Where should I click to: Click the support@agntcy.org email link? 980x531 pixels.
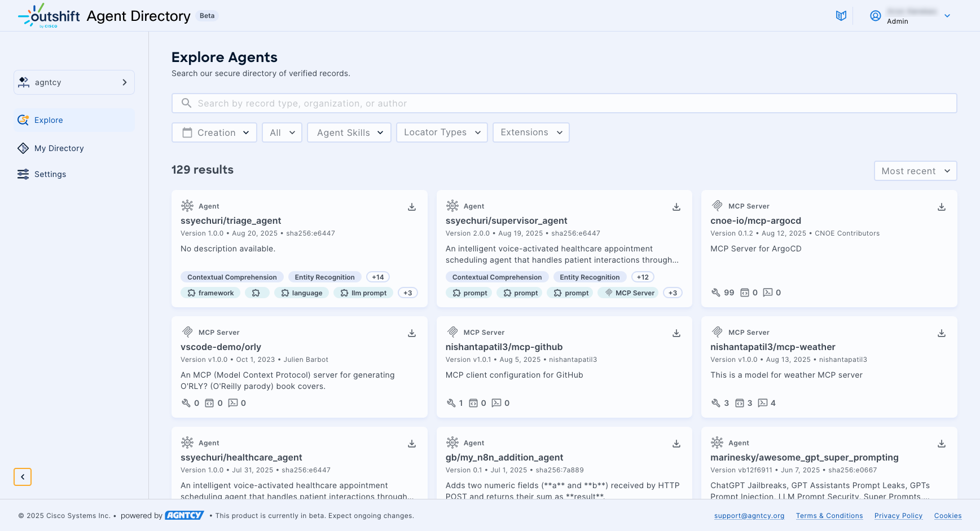(x=749, y=516)
